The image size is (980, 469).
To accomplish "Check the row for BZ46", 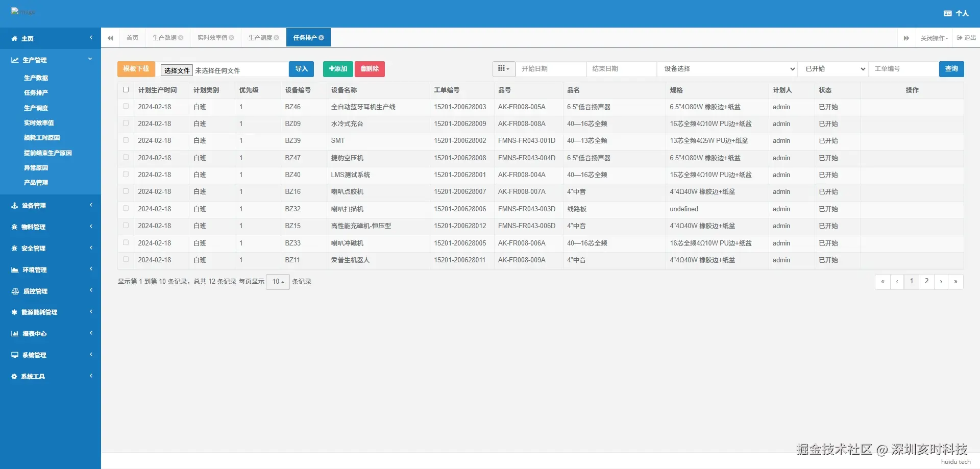I will [x=126, y=106].
